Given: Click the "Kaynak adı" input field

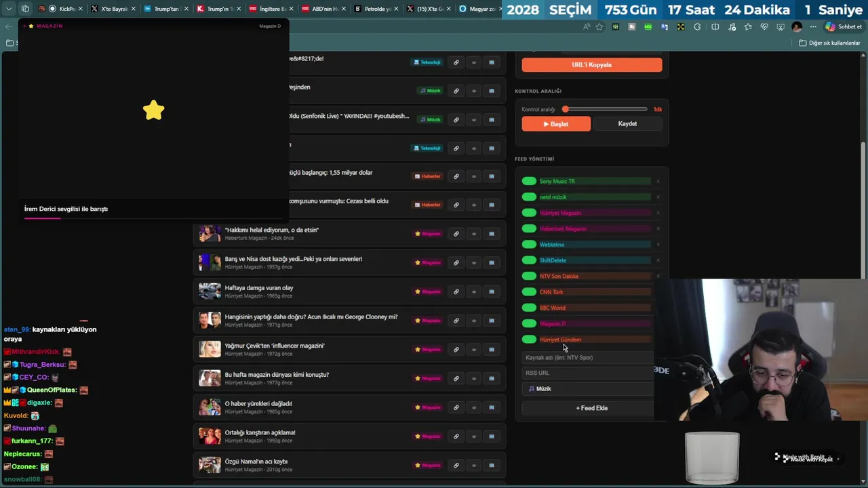Looking at the screenshot, I should [588, 358].
